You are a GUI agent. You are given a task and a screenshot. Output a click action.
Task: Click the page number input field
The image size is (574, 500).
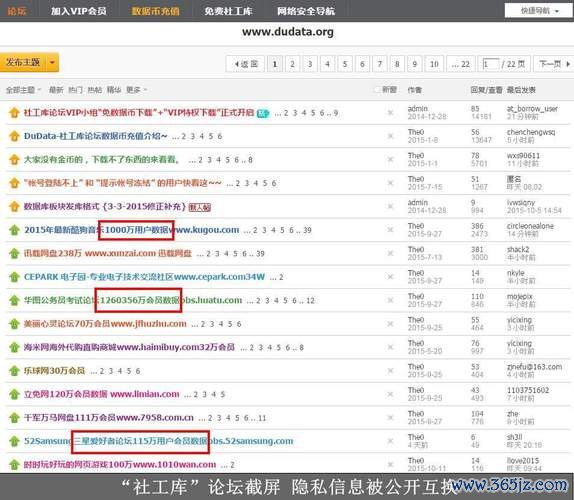491,64
